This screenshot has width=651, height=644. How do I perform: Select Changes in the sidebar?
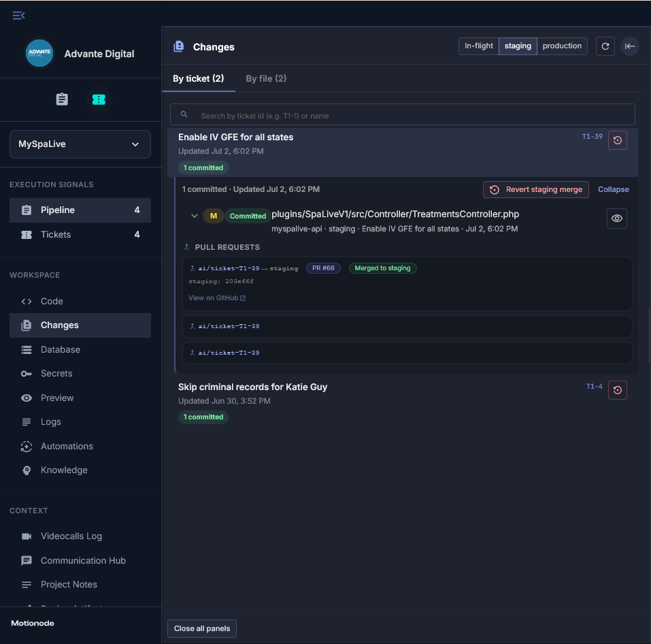(80, 325)
